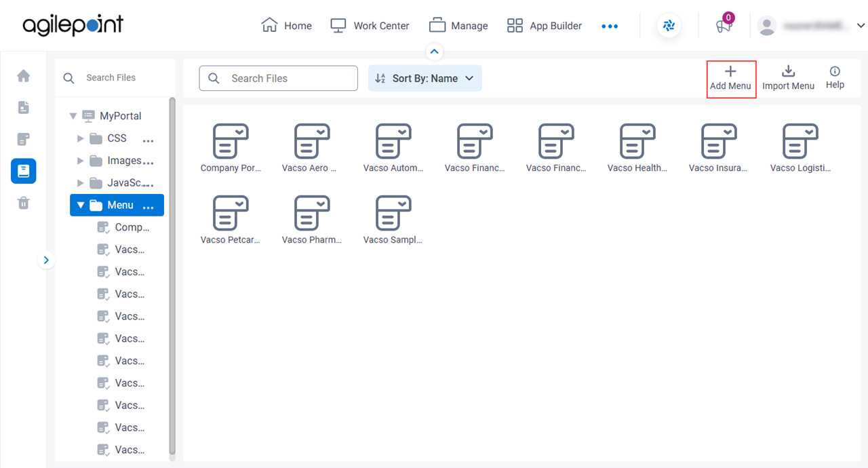The width and height of the screenshot is (868, 468).
Task: Click the Add Menu plus icon
Action: coord(730,71)
